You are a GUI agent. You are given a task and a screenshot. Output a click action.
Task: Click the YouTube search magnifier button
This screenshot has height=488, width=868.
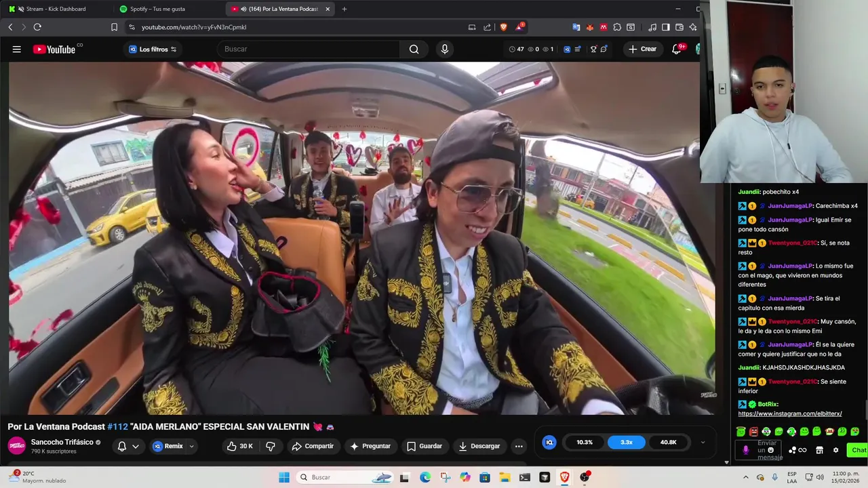(414, 49)
